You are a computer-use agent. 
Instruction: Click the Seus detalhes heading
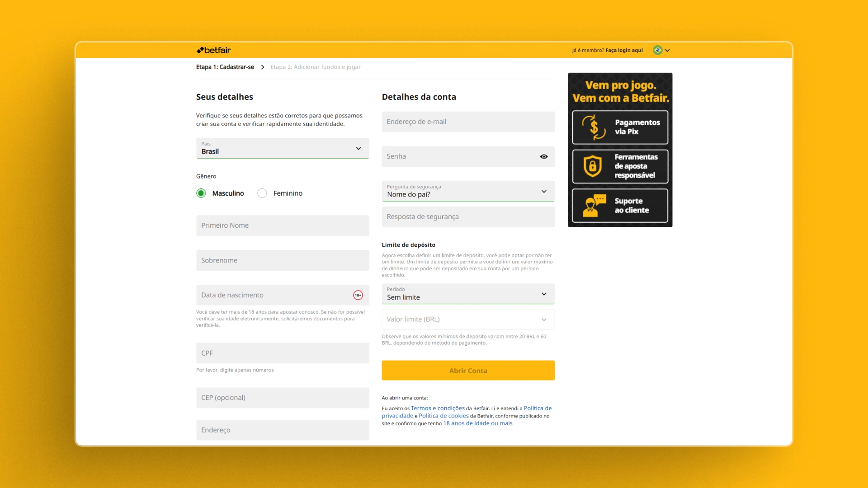[x=225, y=97]
